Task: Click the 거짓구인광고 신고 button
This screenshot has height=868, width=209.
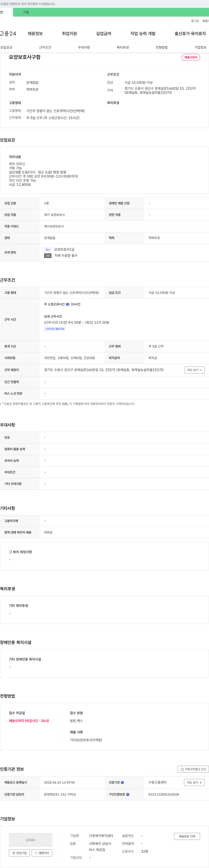Action: click(x=193, y=769)
